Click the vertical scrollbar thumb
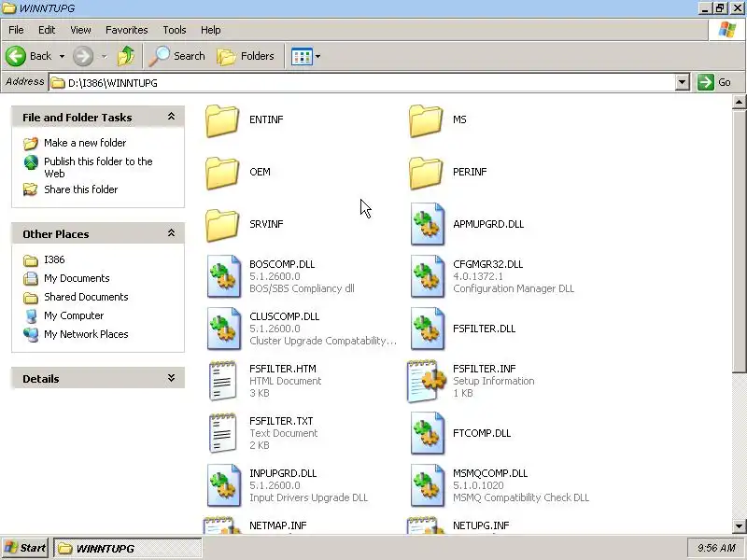Screen dimensions: 747x560 [x=739, y=241]
